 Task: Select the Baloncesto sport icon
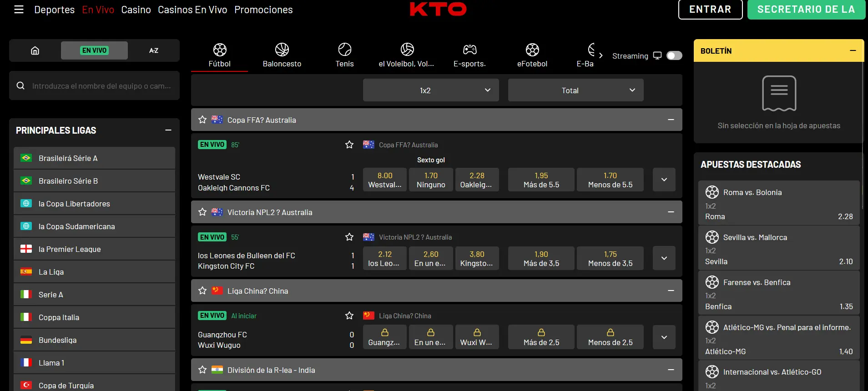[282, 50]
